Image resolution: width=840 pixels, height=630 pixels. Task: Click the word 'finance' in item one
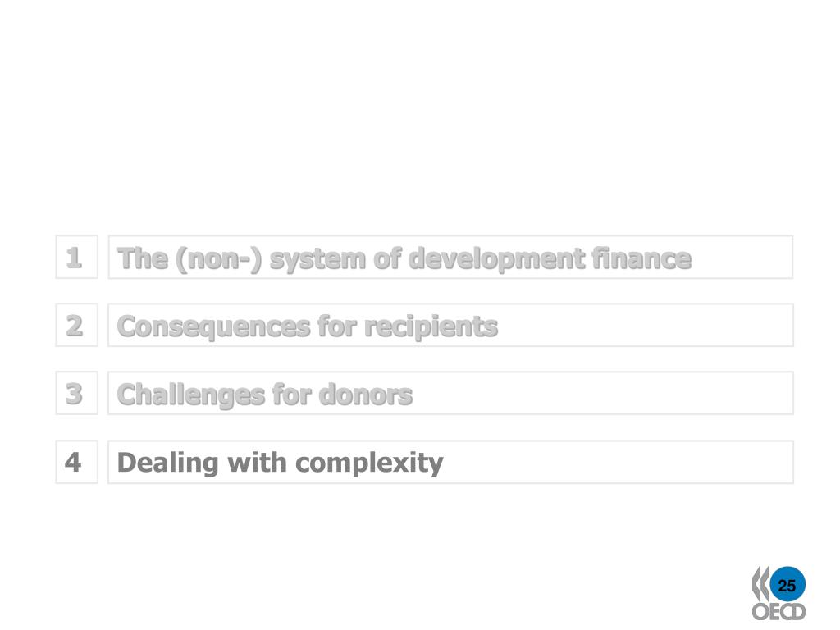641,258
